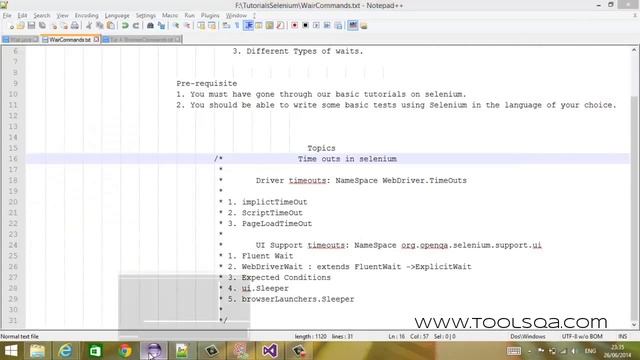Print the document using the Print icon
The image size is (640, 360).
pos(75,26)
